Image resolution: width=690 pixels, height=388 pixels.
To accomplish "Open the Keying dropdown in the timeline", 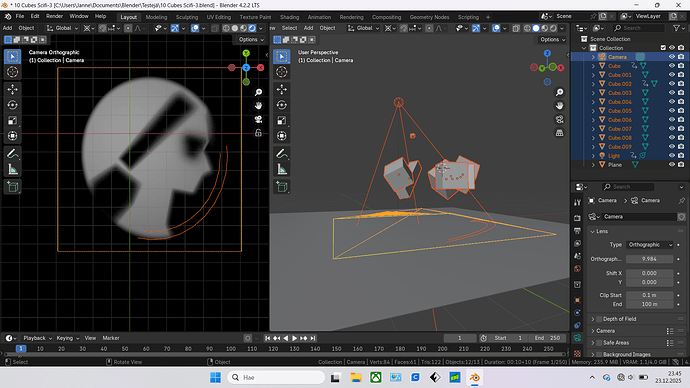I will [x=67, y=338].
